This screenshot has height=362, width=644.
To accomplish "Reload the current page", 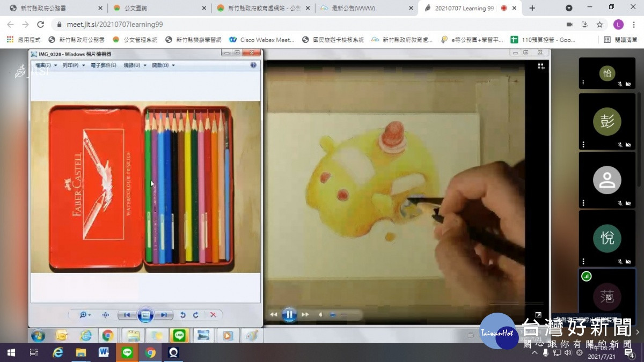I will coord(40,24).
